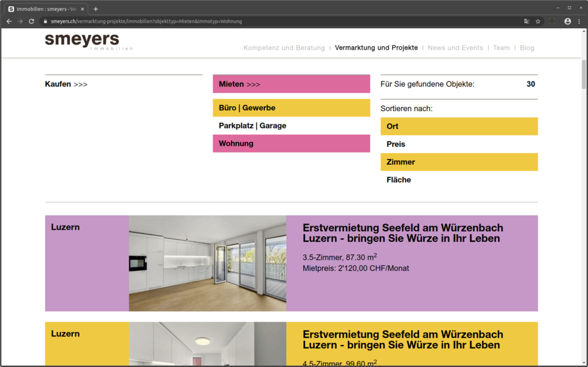Open Vermarktung und Projekte menu
The height and width of the screenshot is (367, 588).
[376, 48]
